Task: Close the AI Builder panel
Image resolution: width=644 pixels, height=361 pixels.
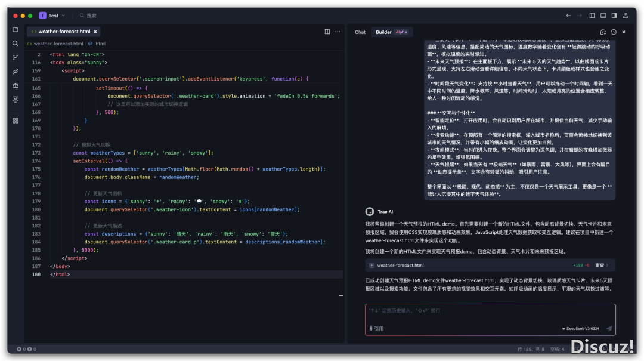Action: (x=624, y=32)
